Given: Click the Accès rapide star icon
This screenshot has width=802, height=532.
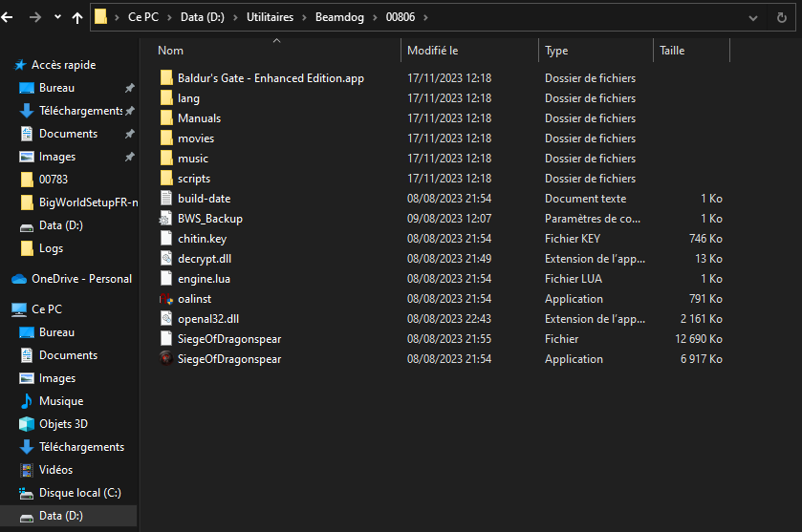Looking at the screenshot, I should [x=20, y=65].
